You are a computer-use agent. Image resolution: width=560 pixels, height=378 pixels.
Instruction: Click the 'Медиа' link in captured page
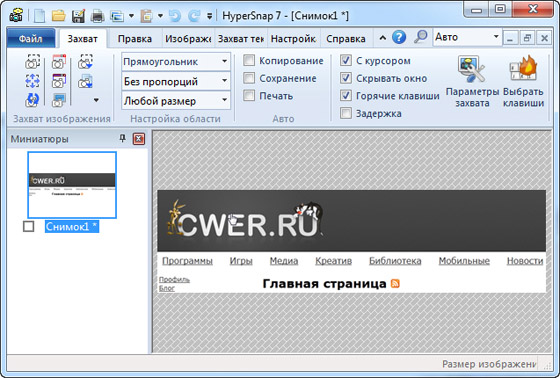284,261
